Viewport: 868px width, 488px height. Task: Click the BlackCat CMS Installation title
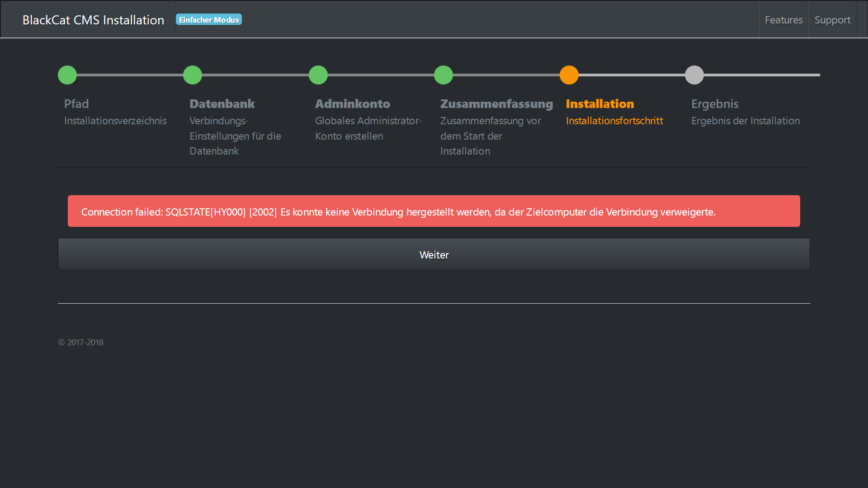pyautogui.click(x=93, y=20)
